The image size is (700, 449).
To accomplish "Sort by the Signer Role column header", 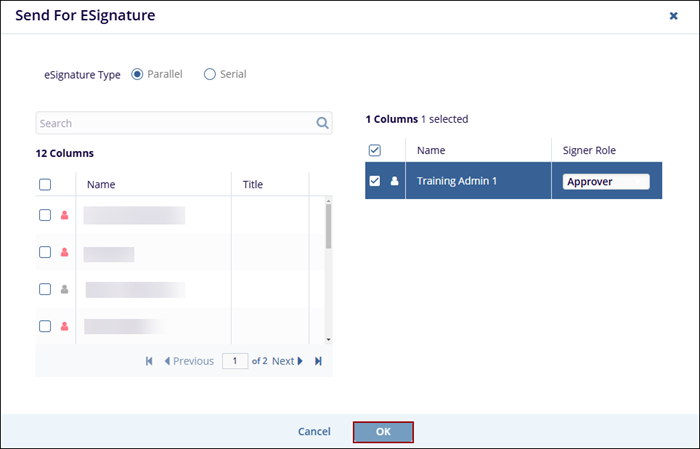I will pos(589,150).
